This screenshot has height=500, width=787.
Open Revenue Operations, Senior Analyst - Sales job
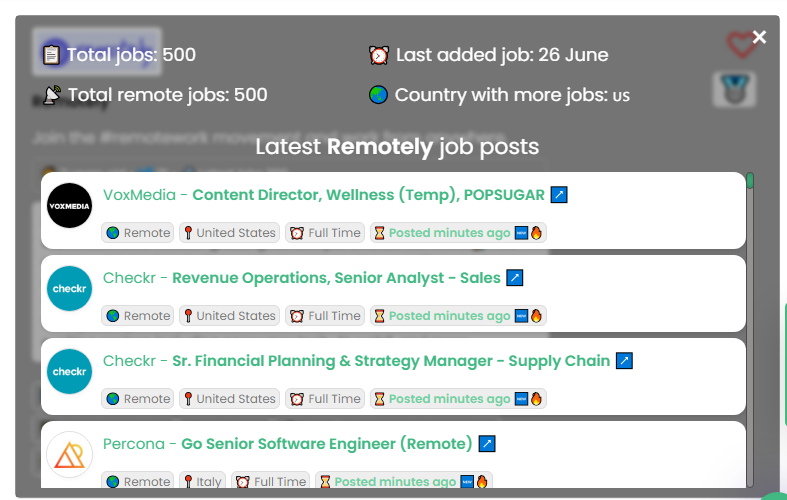(336, 278)
